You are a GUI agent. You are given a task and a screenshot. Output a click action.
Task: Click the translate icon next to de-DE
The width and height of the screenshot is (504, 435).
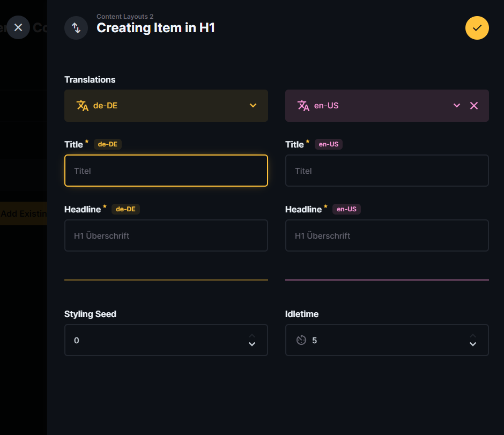pos(83,106)
